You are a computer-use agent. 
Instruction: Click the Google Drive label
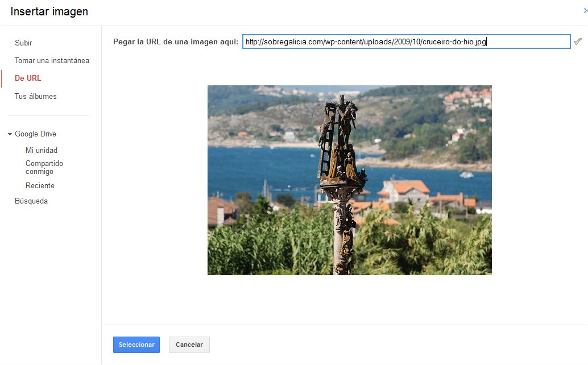click(35, 134)
